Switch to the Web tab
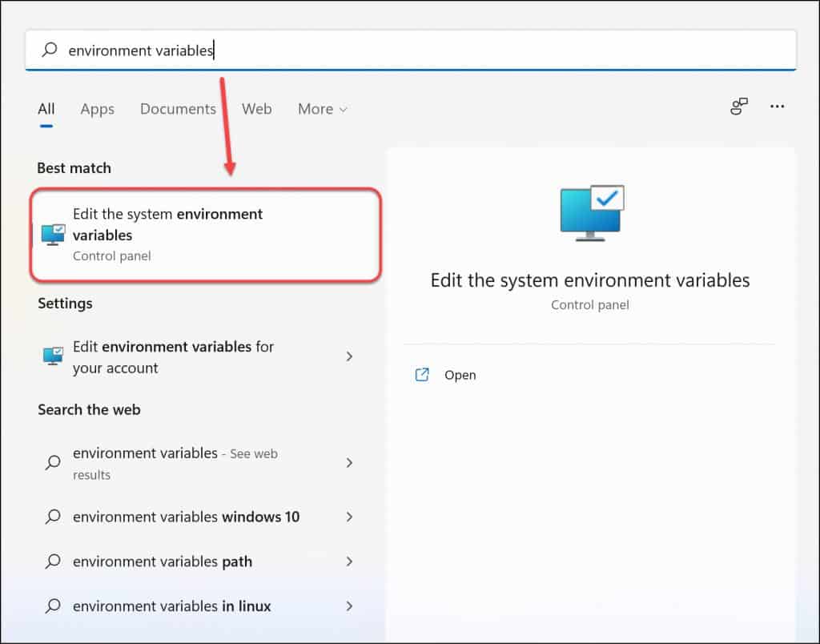This screenshot has height=644, width=820. [257, 109]
